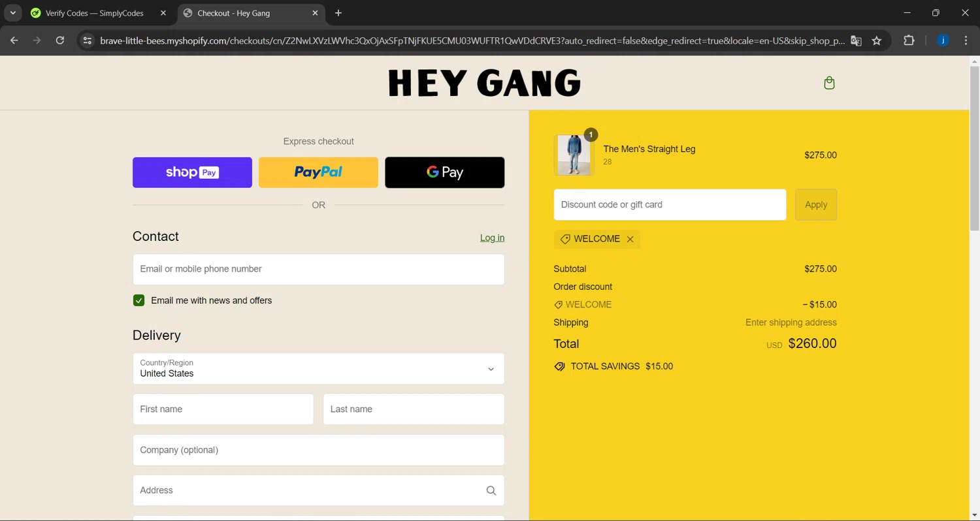Open the Country/Region dropdown
The image size is (980, 521).
point(319,369)
